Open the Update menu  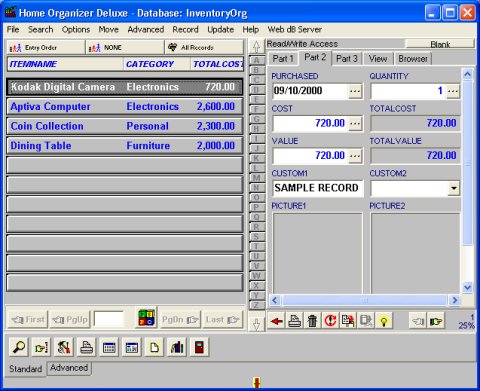tap(220, 29)
